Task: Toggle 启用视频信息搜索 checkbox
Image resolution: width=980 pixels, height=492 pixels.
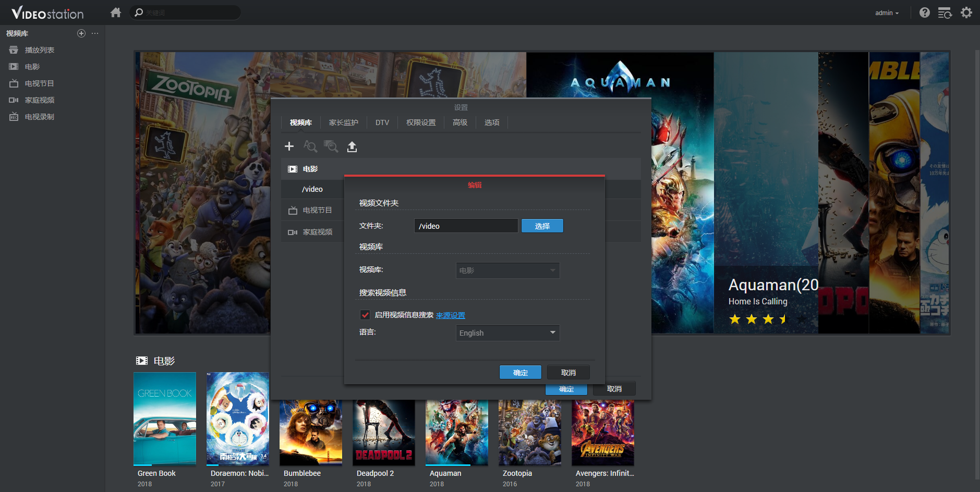Action: [365, 315]
